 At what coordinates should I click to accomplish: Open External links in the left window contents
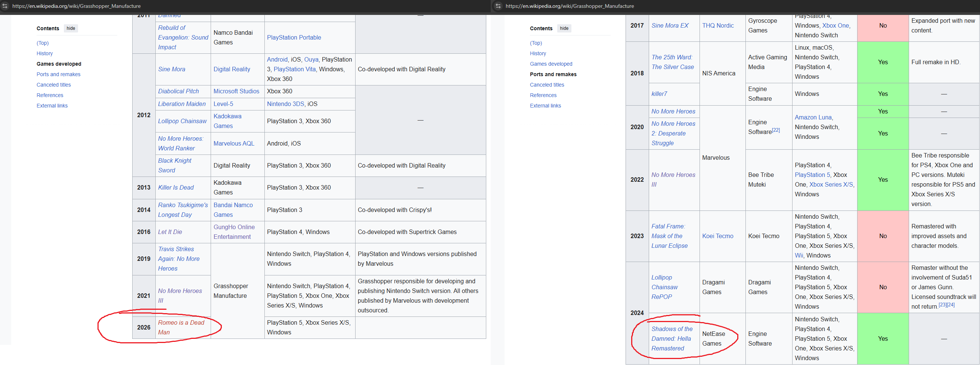(52, 106)
